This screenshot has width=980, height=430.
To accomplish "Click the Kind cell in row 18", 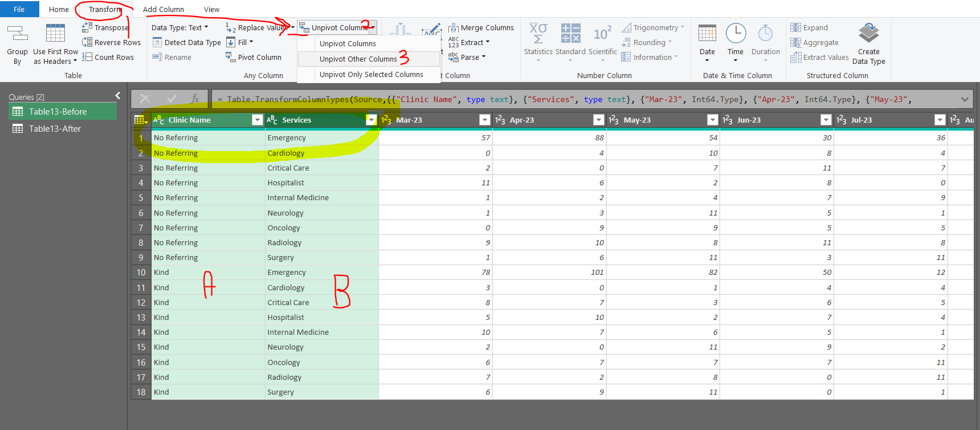I will [x=208, y=392].
